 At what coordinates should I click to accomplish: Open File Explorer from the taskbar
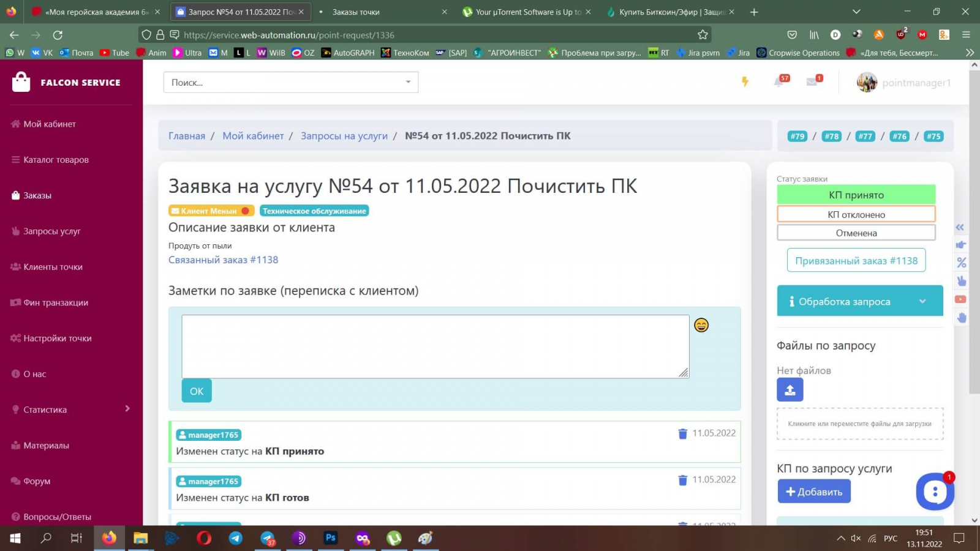(x=141, y=538)
